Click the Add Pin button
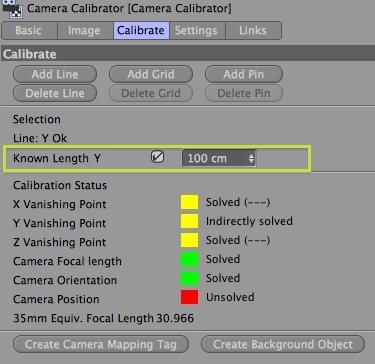Viewport: 375px width, 364px height. point(244,74)
